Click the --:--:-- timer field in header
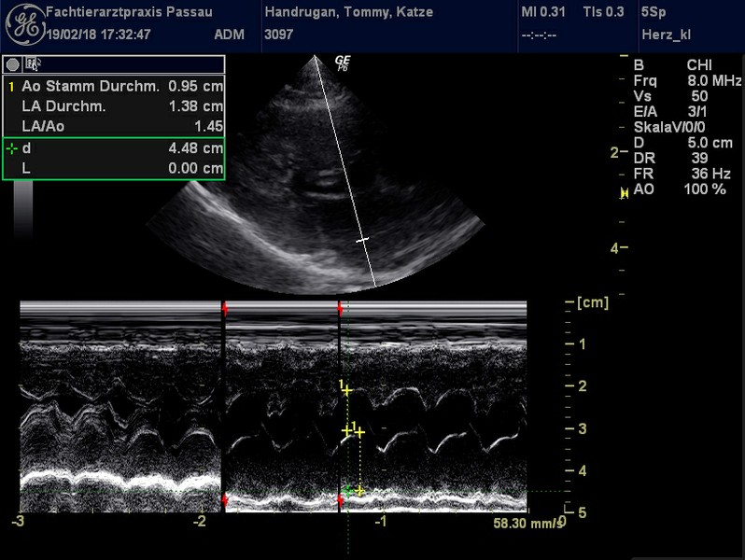 coord(539,35)
